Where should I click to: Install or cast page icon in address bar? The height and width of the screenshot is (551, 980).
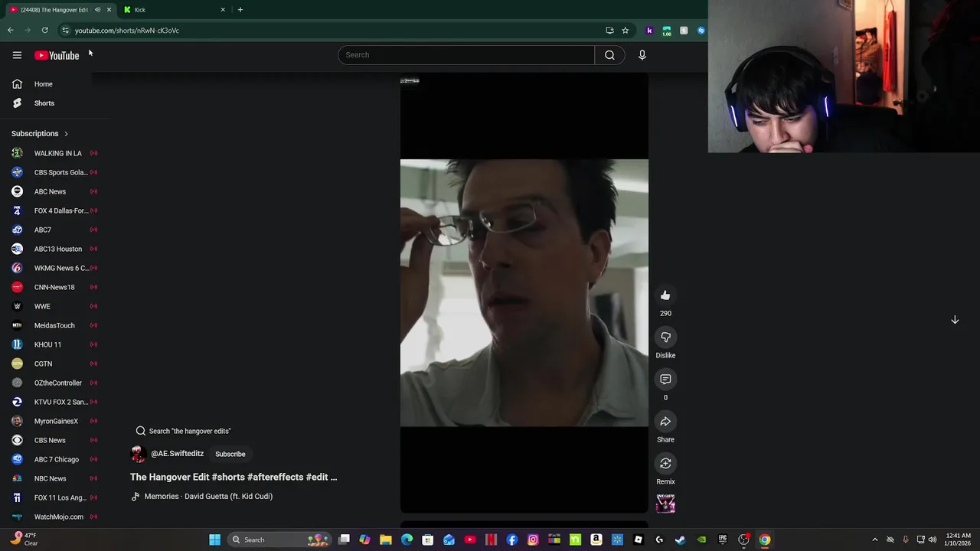point(609,31)
